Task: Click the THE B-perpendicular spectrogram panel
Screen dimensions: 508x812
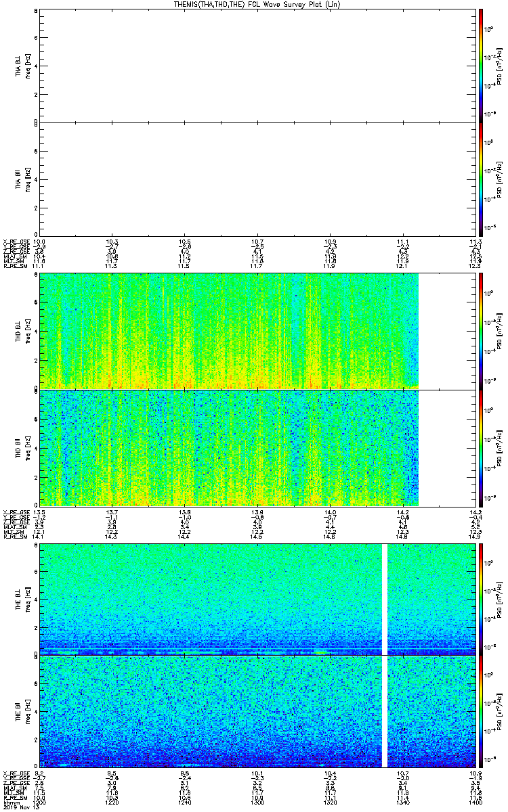Action: (257, 600)
